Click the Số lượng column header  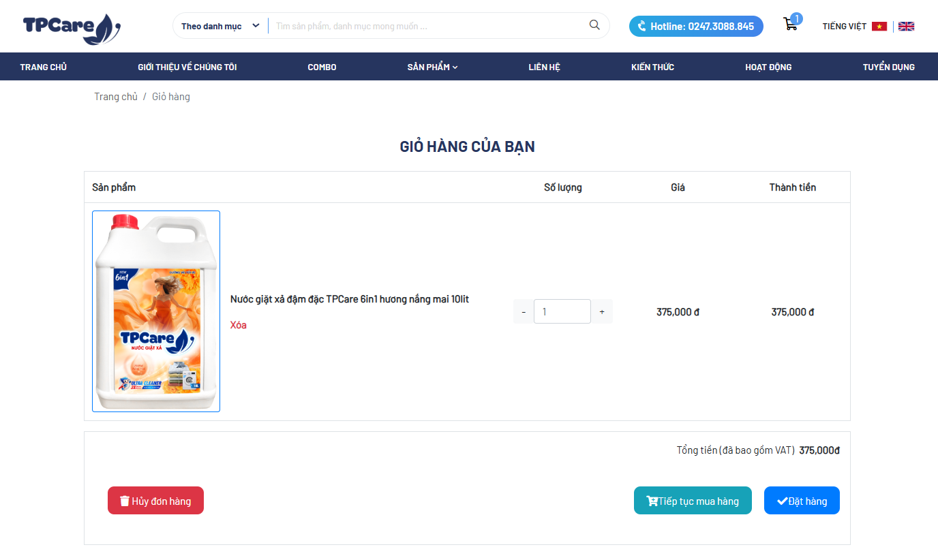click(563, 187)
